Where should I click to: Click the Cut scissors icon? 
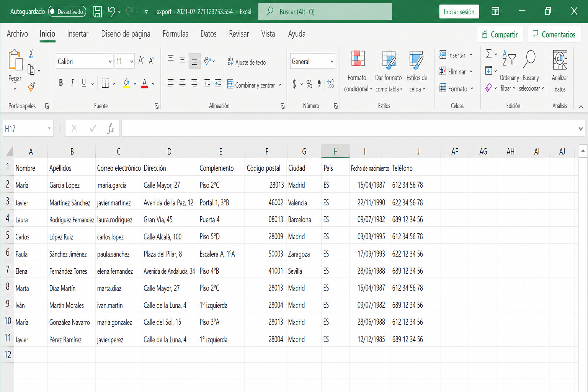pos(31,54)
